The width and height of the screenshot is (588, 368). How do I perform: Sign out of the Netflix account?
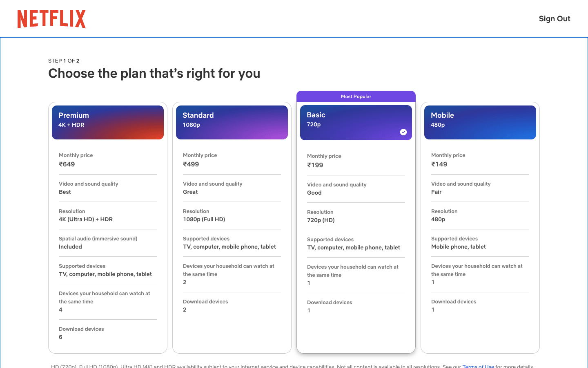point(555,19)
